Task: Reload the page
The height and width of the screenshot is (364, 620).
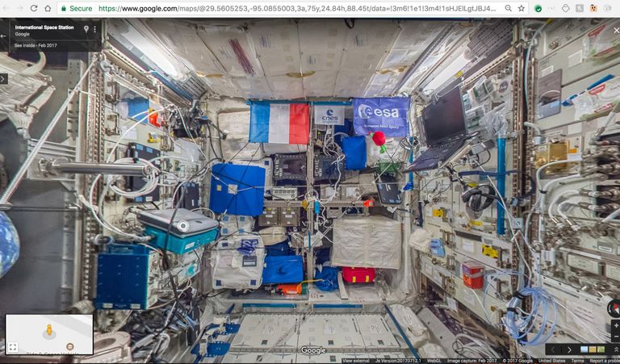Action: [x=34, y=8]
